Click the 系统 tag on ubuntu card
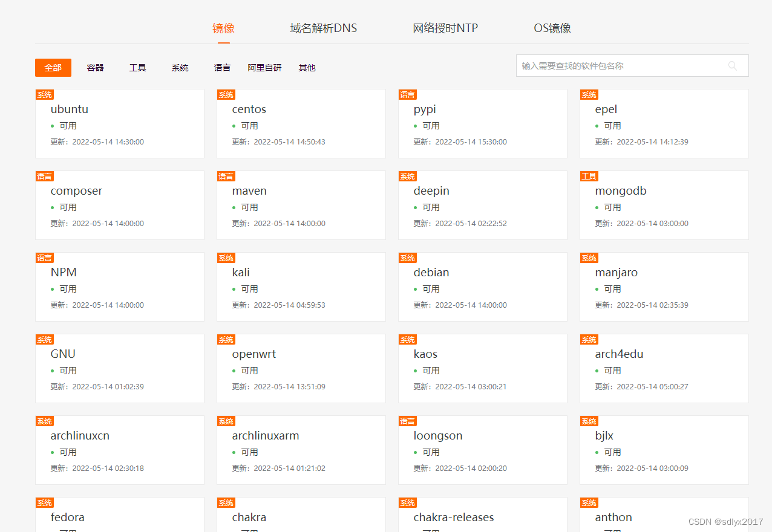Screen dimensions: 772x532 click(45, 95)
